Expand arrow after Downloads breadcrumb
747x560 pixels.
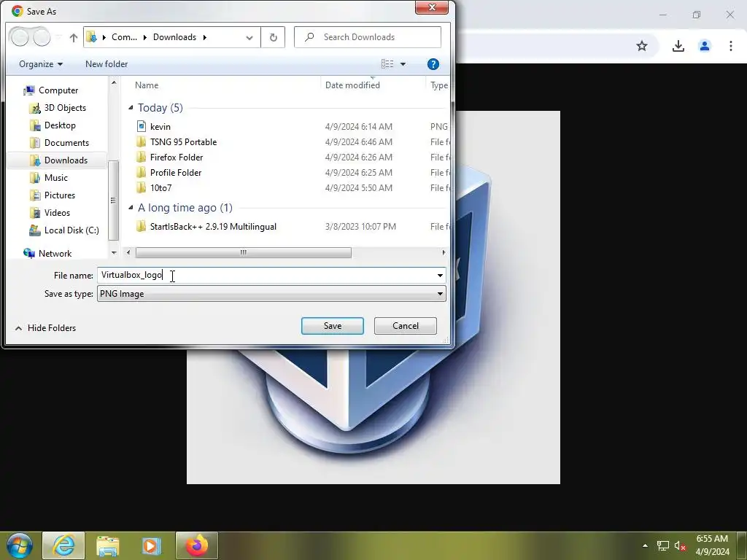[205, 37]
